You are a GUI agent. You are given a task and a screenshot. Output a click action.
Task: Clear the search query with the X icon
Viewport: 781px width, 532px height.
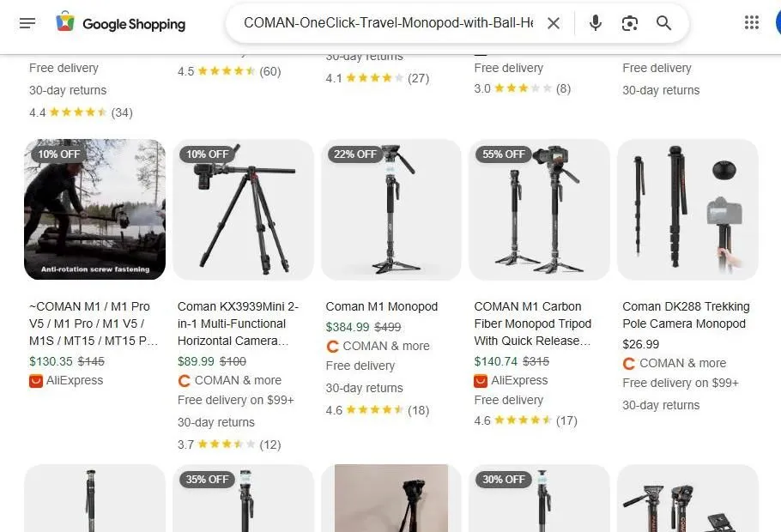[x=554, y=23]
